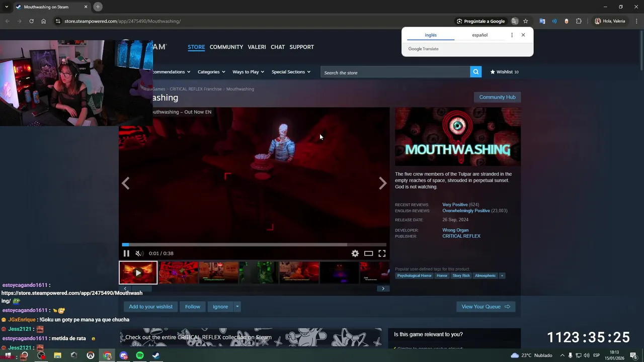The height and width of the screenshot is (362, 644).
Task: Select the first trailer thumbnail with play icon
Action: (138, 273)
